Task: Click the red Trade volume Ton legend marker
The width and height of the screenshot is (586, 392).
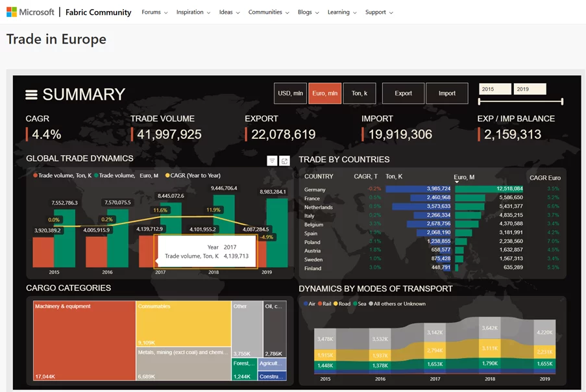Action: point(35,175)
